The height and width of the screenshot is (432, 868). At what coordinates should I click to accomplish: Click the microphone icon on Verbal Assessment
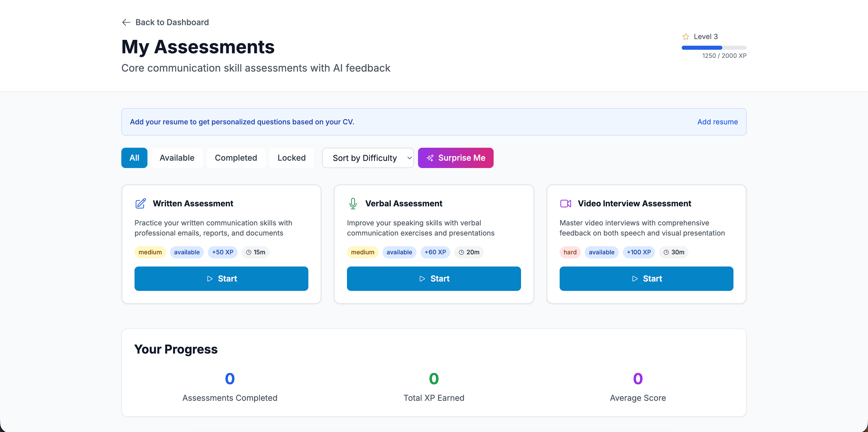coord(353,204)
